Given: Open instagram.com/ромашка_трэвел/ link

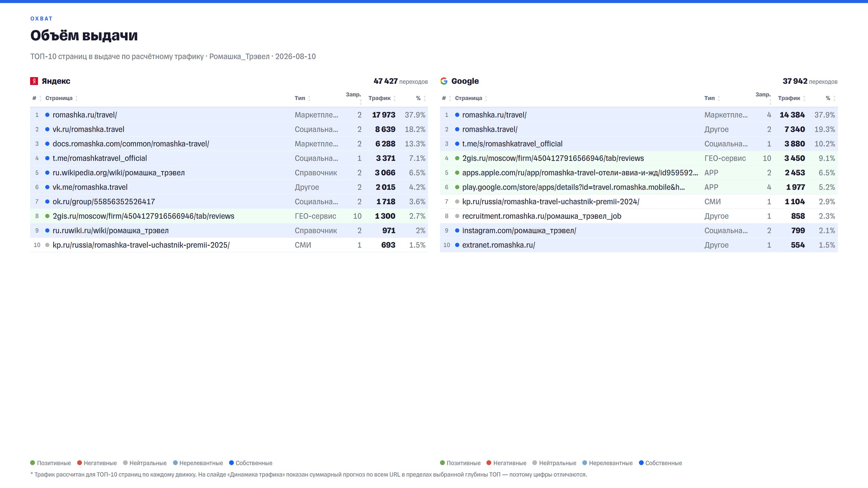Looking at the screenshot, I should click(x=519, y=231).
